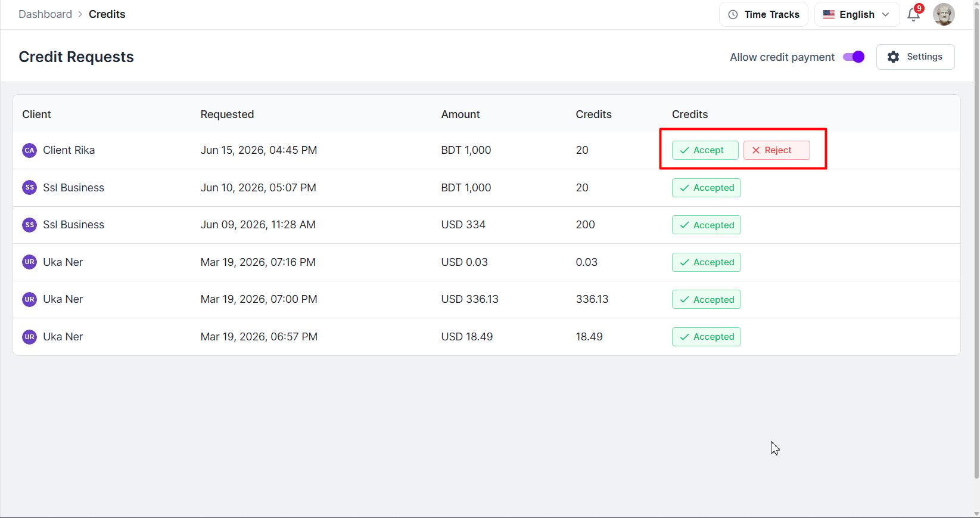Click the SS avatar in the Jun 09 row
The height and width of the screenshot is (518, 980).
[x=29, y=225]
